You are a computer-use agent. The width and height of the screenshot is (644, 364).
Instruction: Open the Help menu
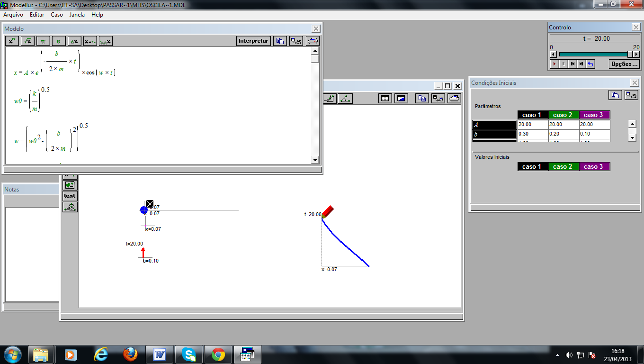pyautogui.click(x=97, y=15)
